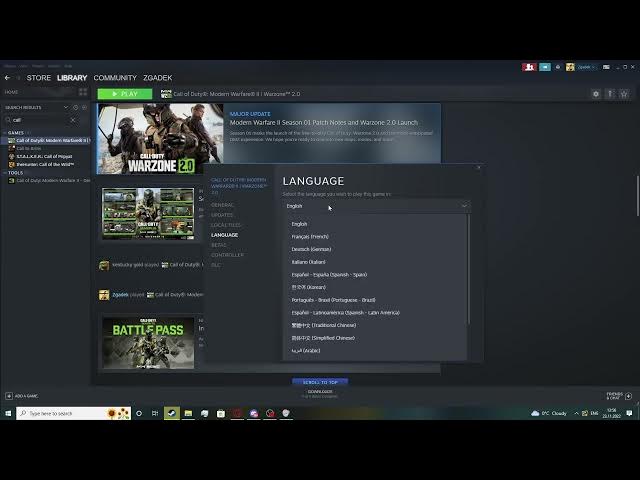This screenshot has width=640, height=480.
Task: Choose Português - Brasil from the language list
Action: [376, 300]
